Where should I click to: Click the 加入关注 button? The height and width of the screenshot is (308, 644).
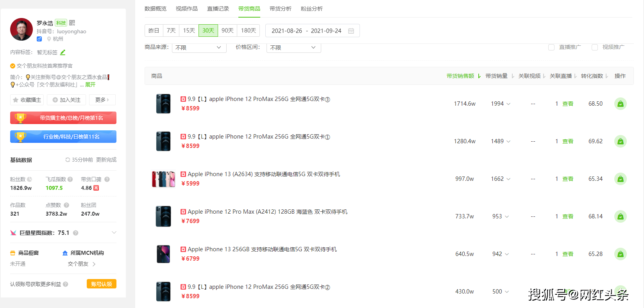click(66, 100)
